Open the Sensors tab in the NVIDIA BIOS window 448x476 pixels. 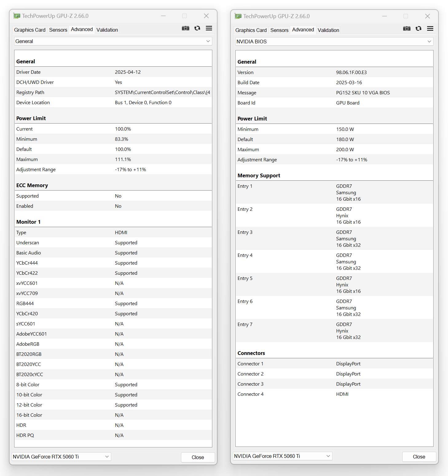(279, 30)
